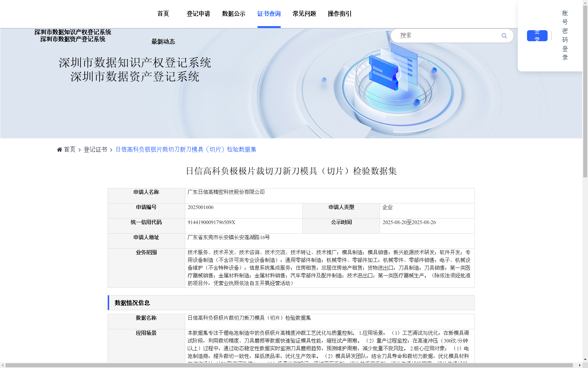Click publicity period 2025-08-20至2025-08-26

[409, 222]
